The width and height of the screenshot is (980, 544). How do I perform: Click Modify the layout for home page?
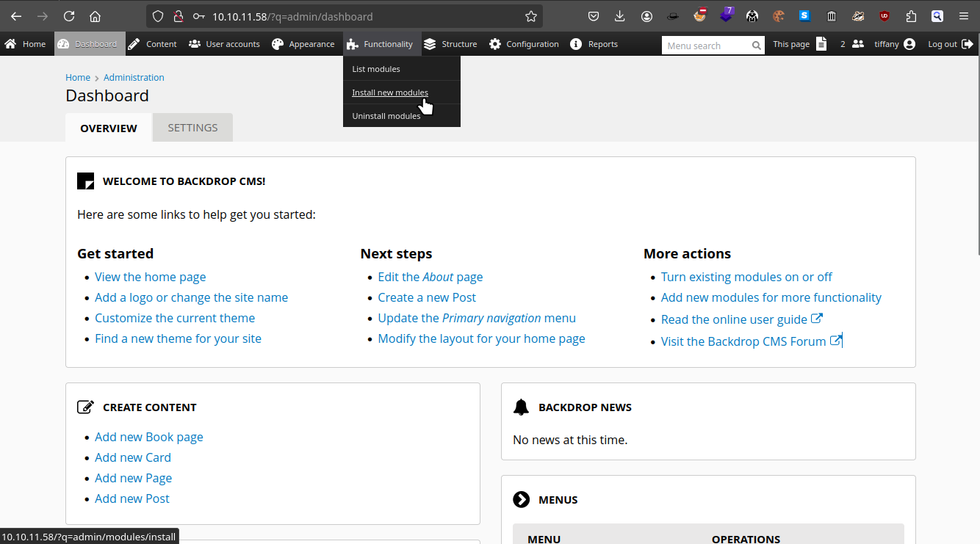point(481,338)
